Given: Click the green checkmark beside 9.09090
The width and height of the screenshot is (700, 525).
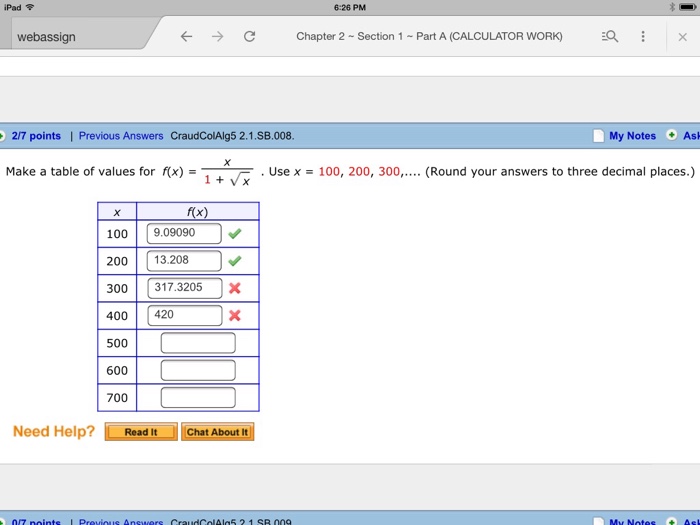Looking at the screenshot, I should pos(235,233).
